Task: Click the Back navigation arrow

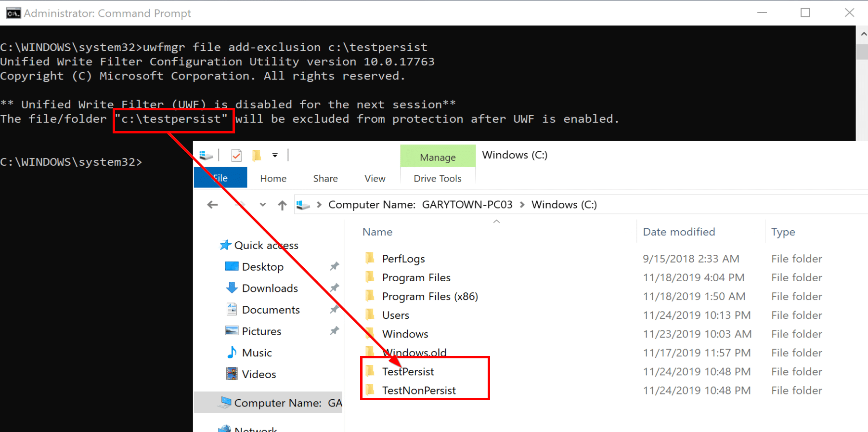Action: [x=212, y=205]
